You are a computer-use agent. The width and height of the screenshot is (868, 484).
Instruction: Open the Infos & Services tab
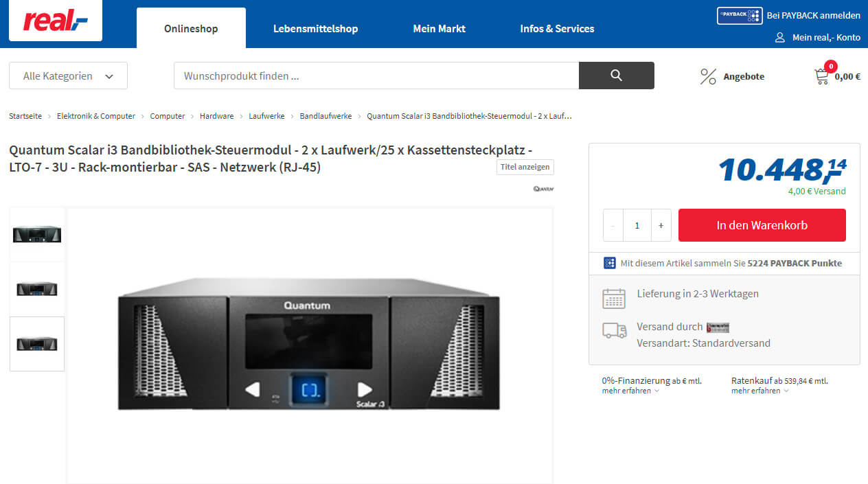[557, 28]
